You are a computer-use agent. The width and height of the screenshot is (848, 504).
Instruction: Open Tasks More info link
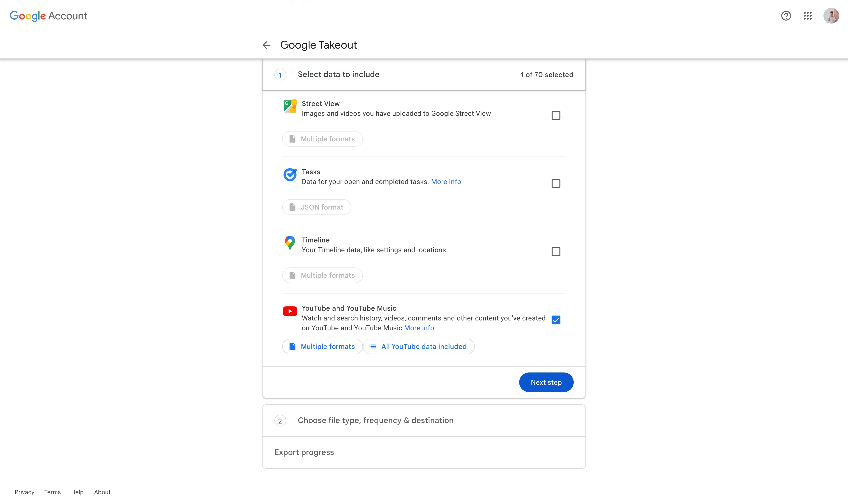446,182
